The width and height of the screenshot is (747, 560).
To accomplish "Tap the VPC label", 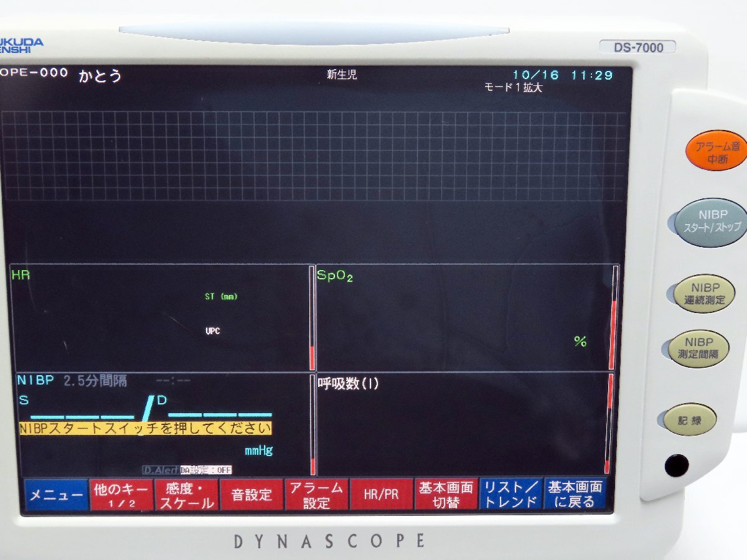I will pyautogui.click(x=212, y=331).
